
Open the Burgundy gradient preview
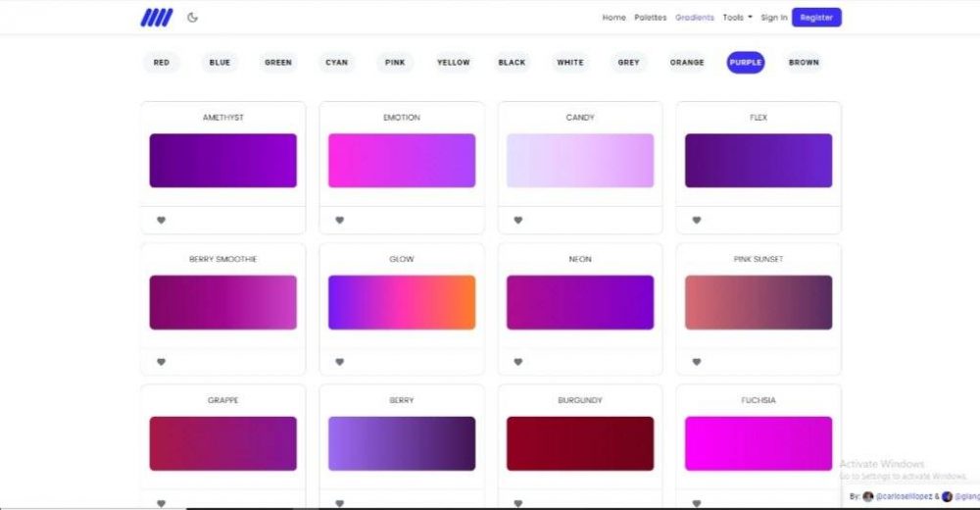coord(580,443)
